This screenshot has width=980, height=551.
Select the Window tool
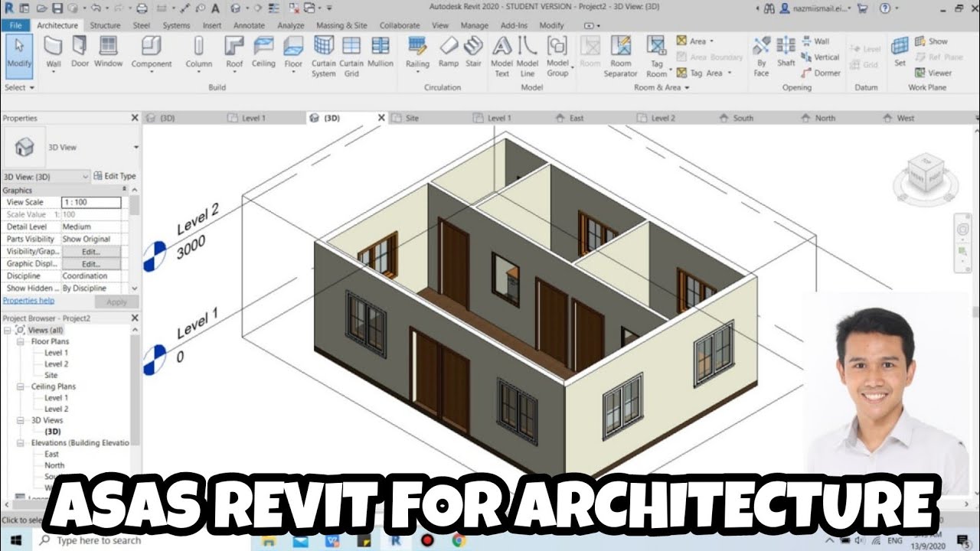tap(109, 52)
